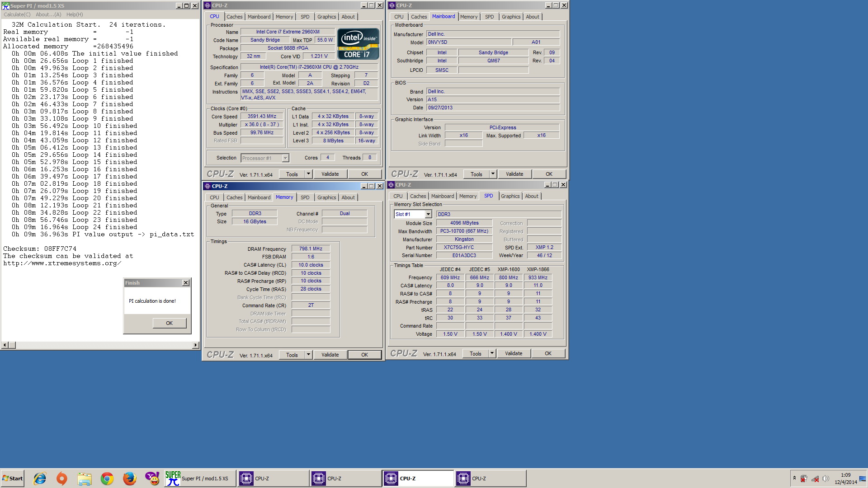Image resolution: width=868 pixels, height=488 pixels.
Task: Click CPU-Z Mainboard window title icon
Action: tap(392, 5)
